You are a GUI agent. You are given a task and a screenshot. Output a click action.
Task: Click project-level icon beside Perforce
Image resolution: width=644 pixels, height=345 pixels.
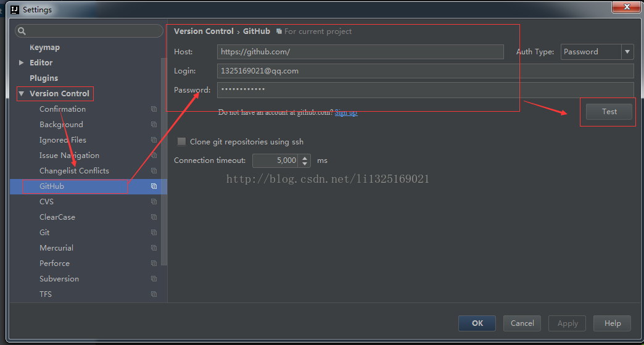[154, 264]
